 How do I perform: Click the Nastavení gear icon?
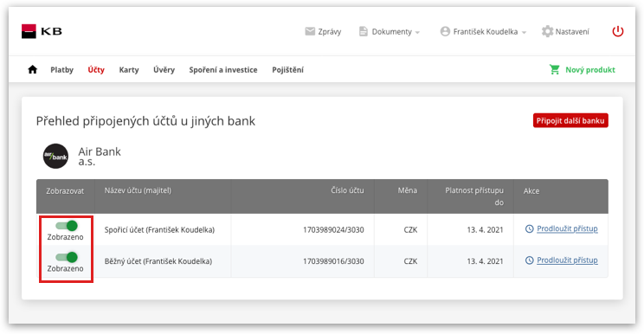547,32
